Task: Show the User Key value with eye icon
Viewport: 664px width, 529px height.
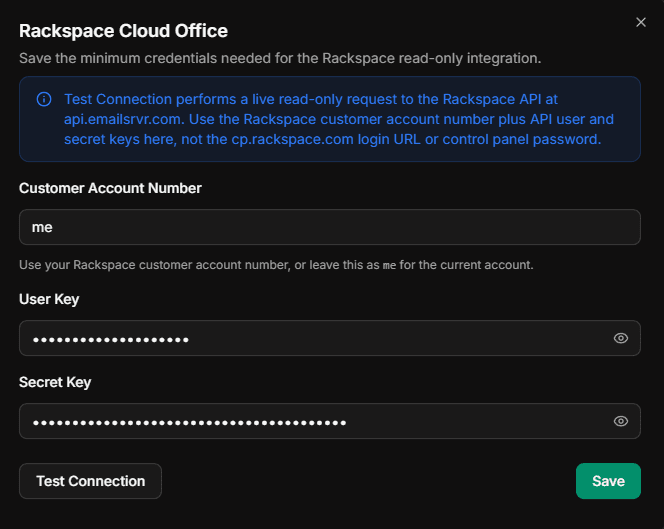Action: [621, 338]
